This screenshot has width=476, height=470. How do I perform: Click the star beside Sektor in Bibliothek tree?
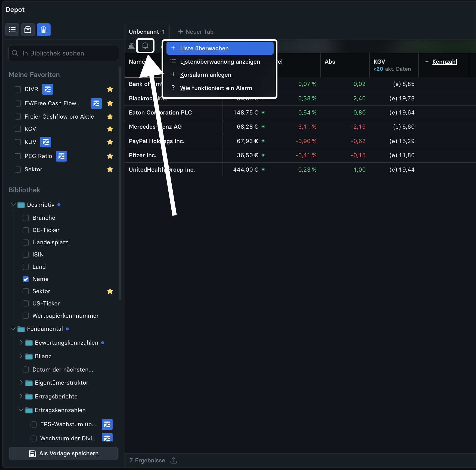[110, 291]
